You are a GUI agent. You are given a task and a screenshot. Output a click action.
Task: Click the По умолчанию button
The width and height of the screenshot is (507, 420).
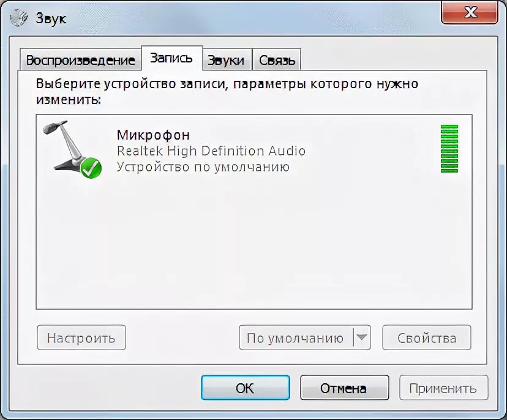(296, 337)
